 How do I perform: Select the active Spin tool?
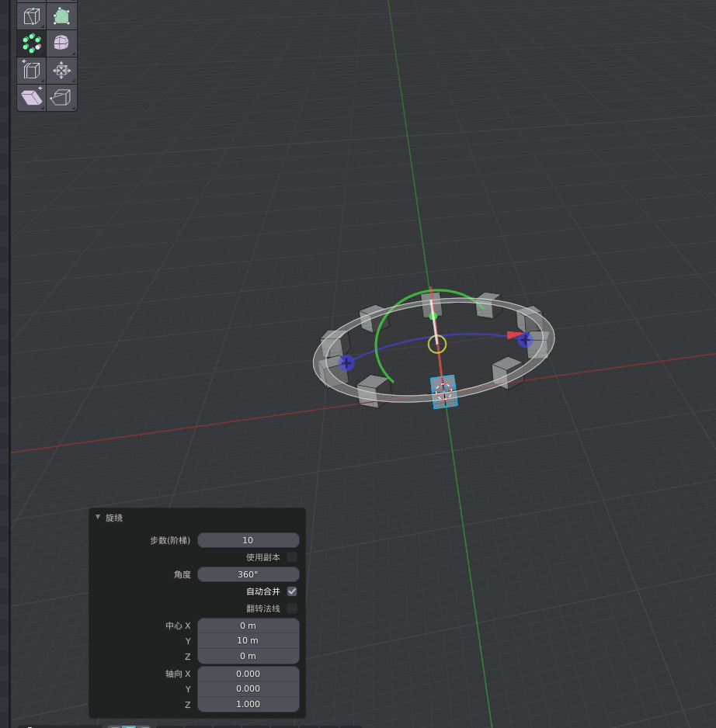[32, 43]
